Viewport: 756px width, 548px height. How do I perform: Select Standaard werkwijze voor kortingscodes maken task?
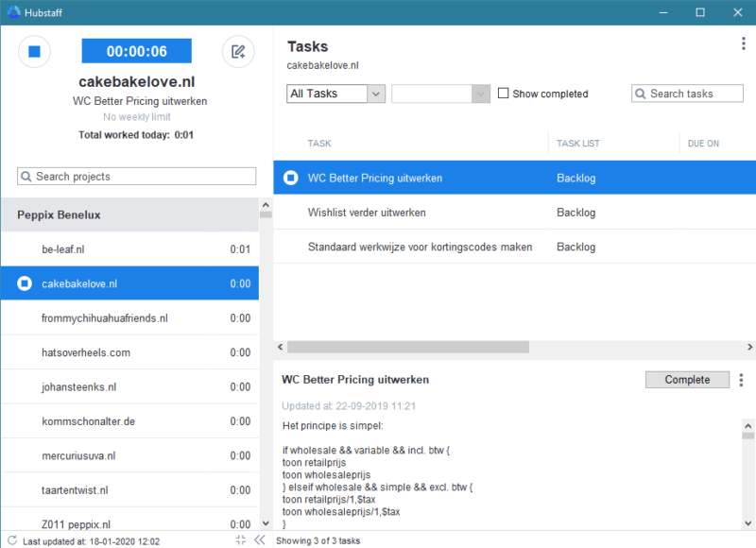(514, 247)
